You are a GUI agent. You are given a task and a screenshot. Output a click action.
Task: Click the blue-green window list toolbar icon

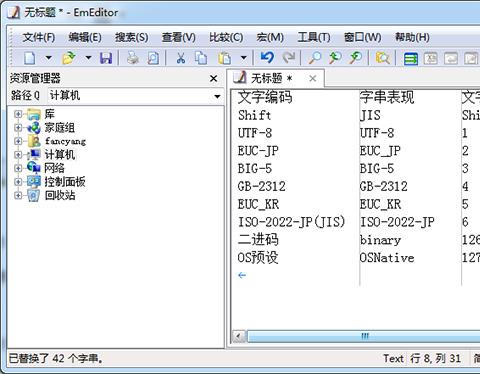(x=411, y=59)
